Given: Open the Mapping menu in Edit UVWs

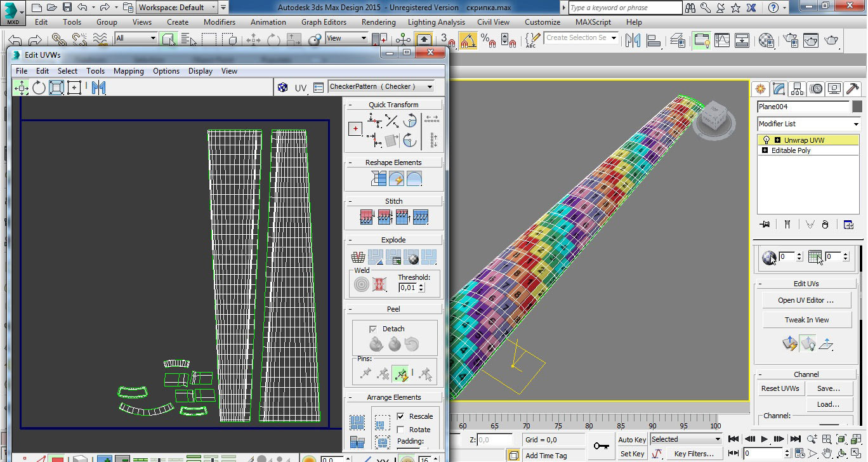Looking at the screenshot, I should (129, 71).
